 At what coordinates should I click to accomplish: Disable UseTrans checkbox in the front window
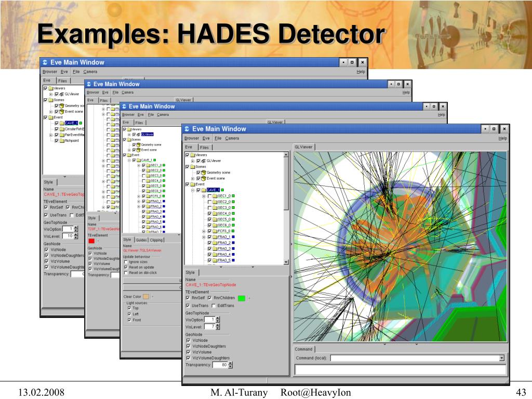point(188,305)
